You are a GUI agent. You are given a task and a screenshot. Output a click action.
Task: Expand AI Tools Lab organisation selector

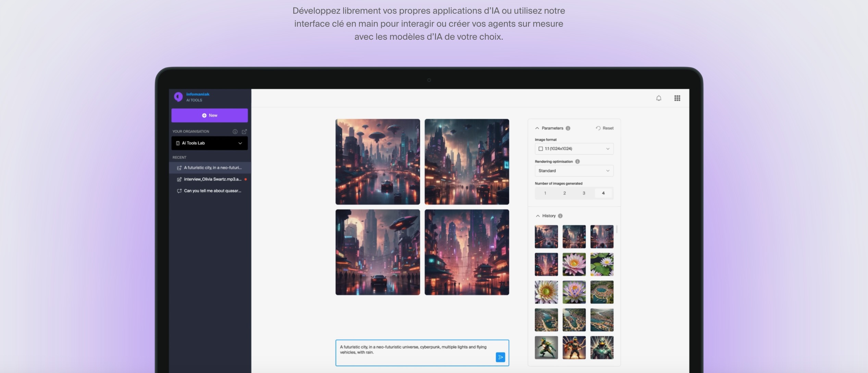(209, 143)
